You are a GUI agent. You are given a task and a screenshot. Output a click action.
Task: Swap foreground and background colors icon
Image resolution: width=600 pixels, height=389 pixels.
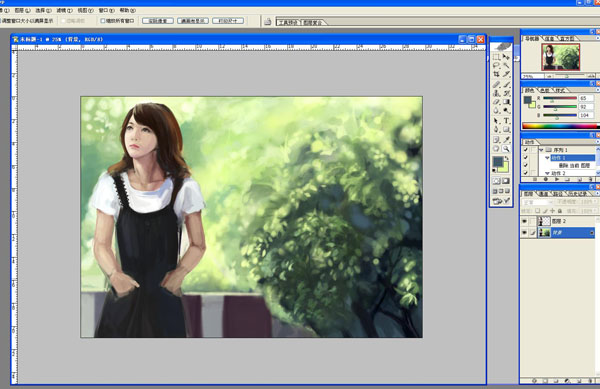tap(507, 158)
